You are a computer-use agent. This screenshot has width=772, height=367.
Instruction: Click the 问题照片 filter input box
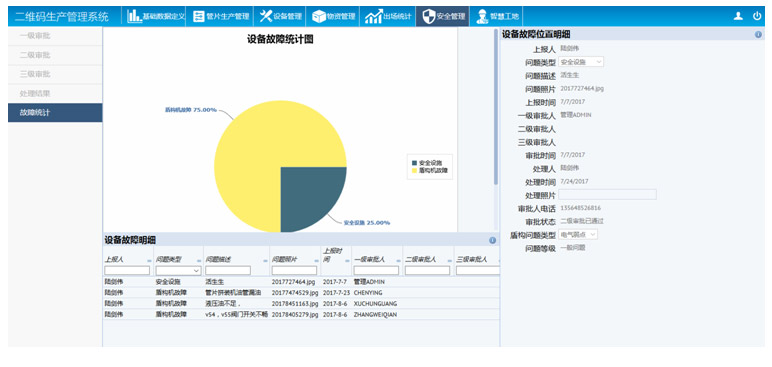tap(294, 270)
